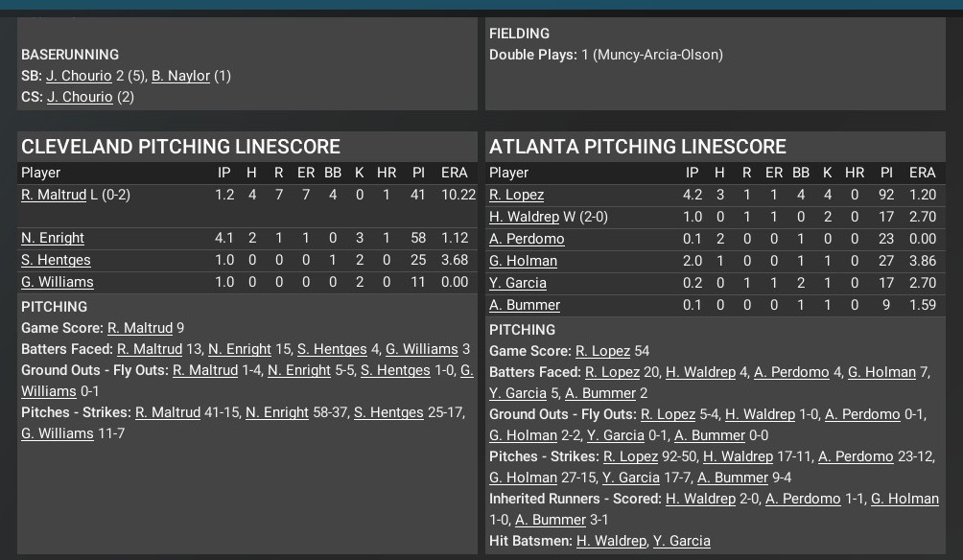Click A. Perdomo in Atlanta pitching table

click(x=527, y=239)
